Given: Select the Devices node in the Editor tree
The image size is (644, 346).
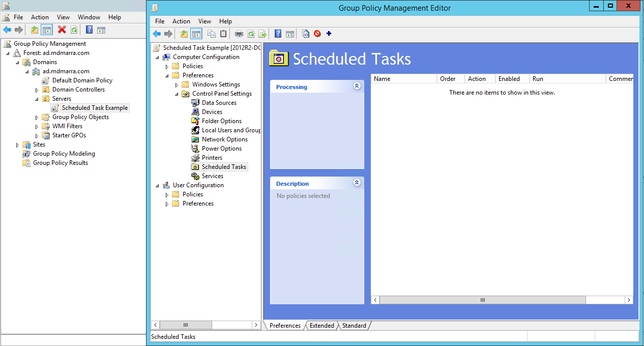Looking at the screenshot, I should point(212,112).
